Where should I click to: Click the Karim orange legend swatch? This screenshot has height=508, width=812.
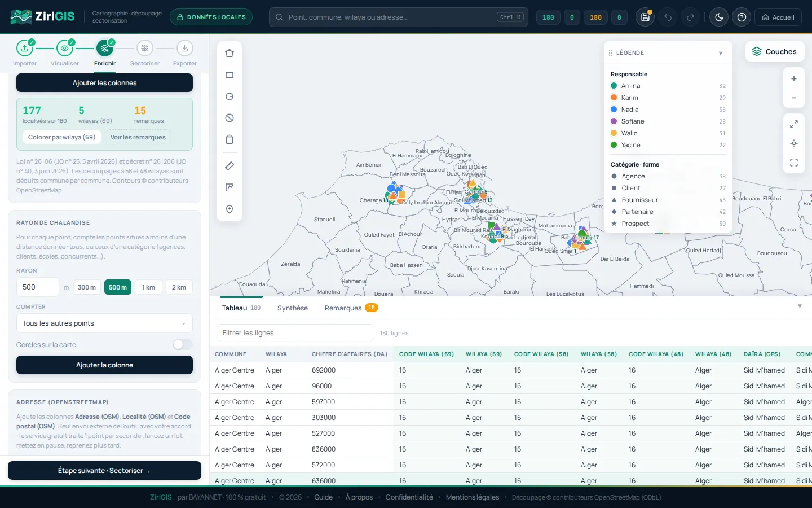(x=614, y=98)
